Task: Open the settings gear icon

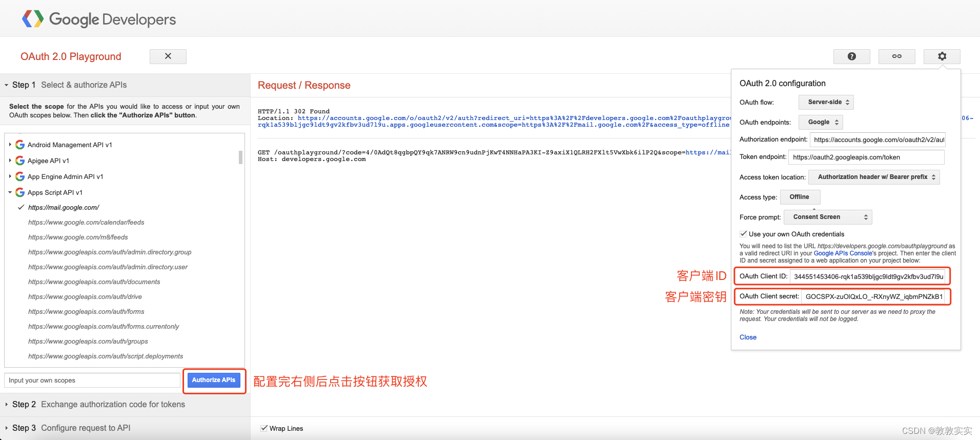Action: click(942, 56)
